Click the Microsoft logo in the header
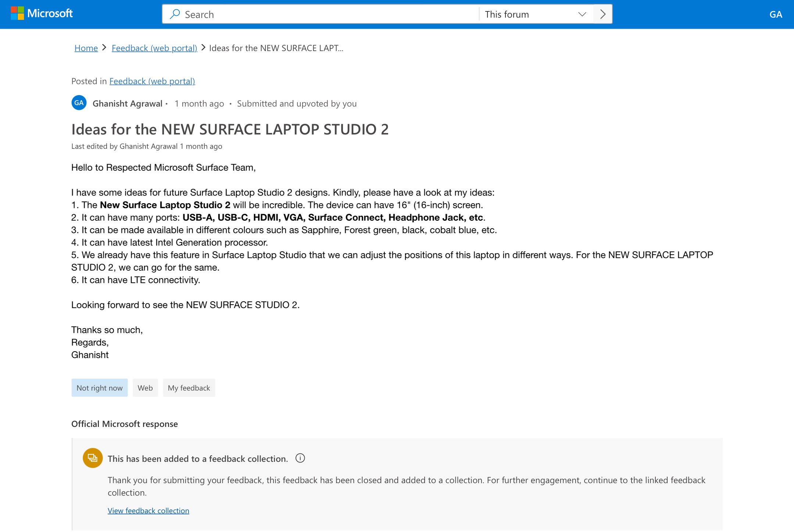Screen dimensions: 794x532 (x=42, y=14)
